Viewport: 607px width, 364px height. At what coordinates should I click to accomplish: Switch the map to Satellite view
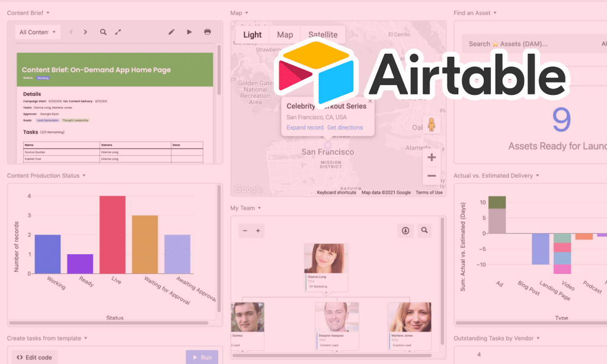click(x=322, y=34)
